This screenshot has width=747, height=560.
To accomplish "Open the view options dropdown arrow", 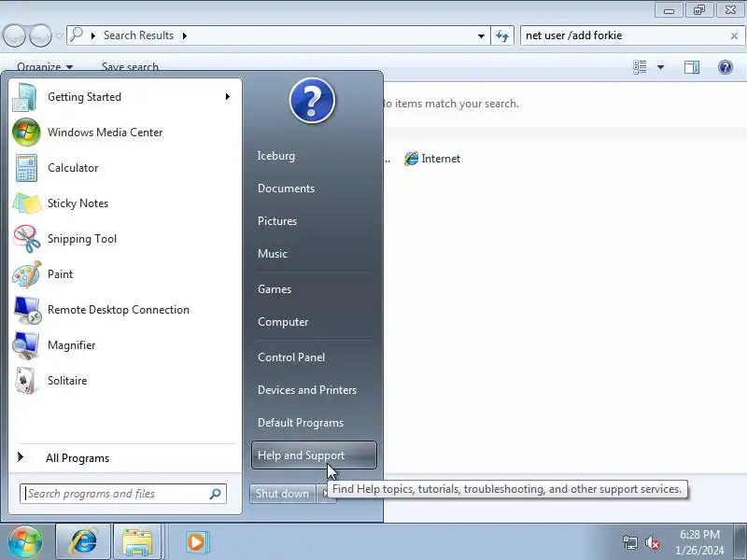I will (x=660, y=67).
